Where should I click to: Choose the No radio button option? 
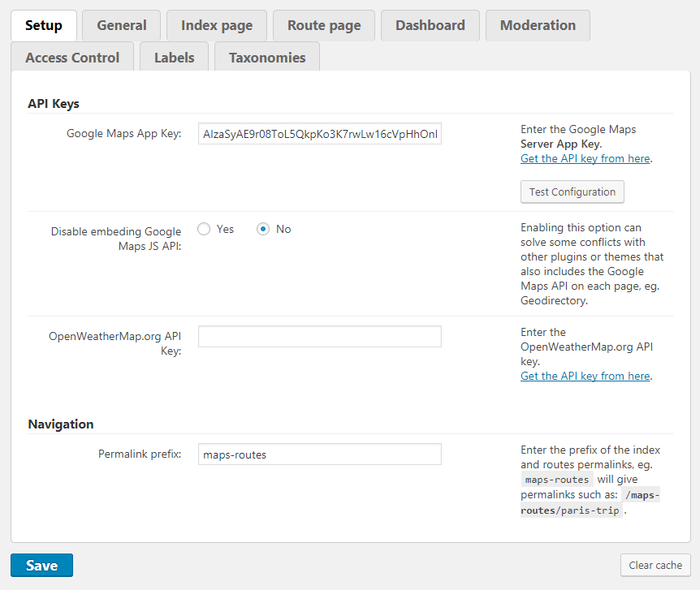click(263, 229)
